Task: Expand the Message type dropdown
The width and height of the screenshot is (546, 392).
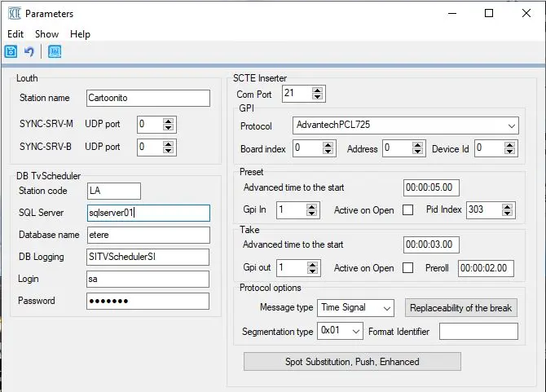Action: point(386,308)
